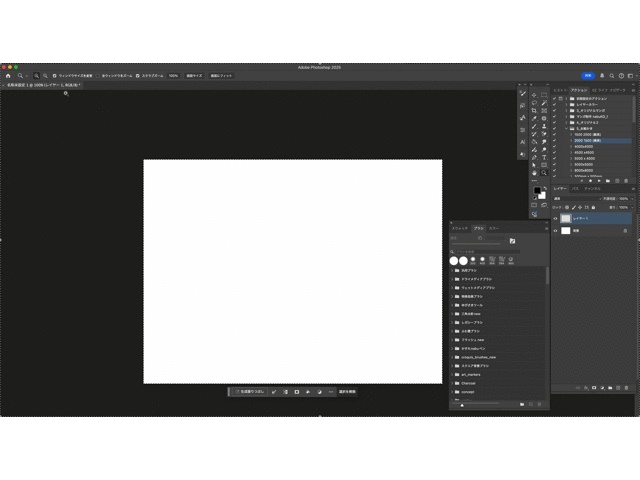Select the Horizontal Type tool

point(544,158)
